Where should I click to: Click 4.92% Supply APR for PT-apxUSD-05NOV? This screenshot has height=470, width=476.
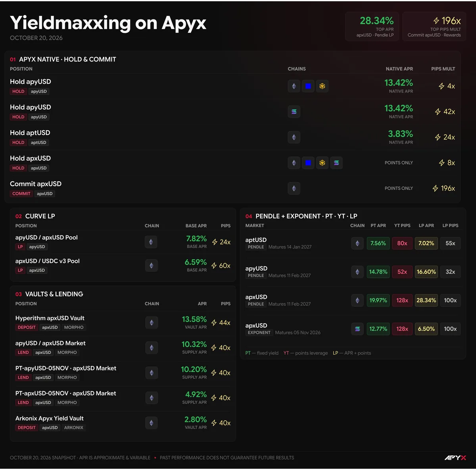pos(196,395)
